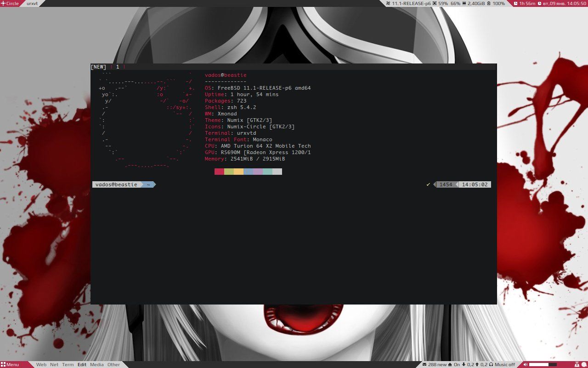588x368 pixels.
Task: Switch to the Other workspace
Action: click(x=113, y=364)
